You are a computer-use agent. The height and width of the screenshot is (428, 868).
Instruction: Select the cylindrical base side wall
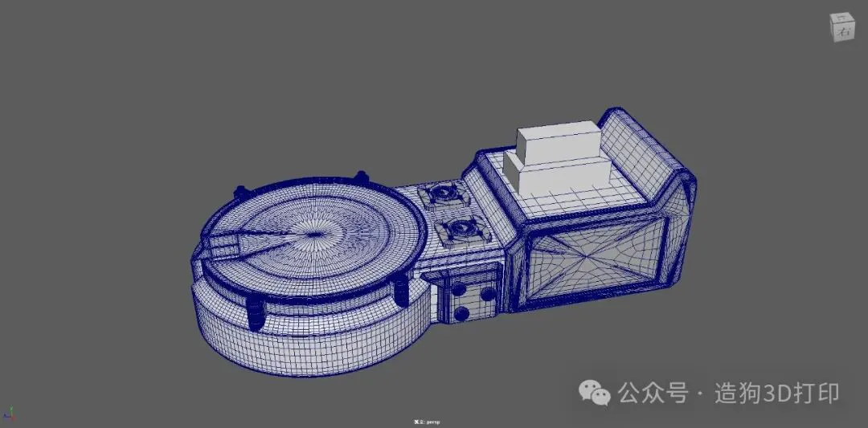point(310,341)
